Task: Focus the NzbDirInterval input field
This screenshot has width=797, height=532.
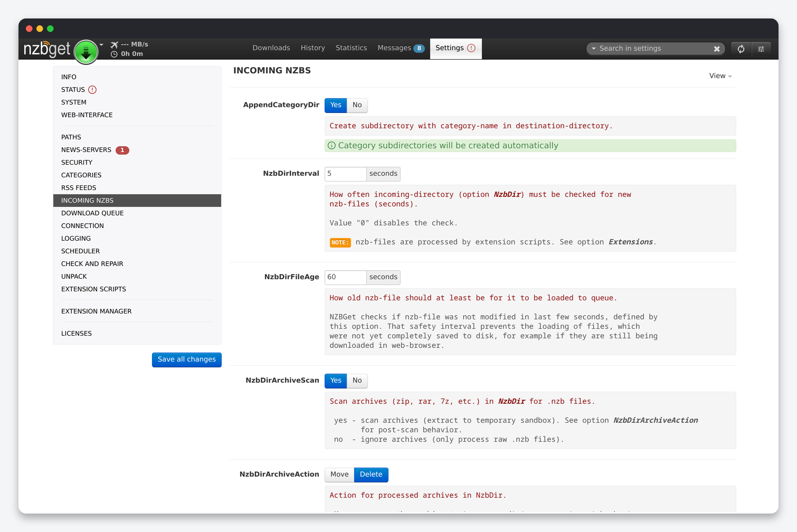Action: (x=346, y=174)
